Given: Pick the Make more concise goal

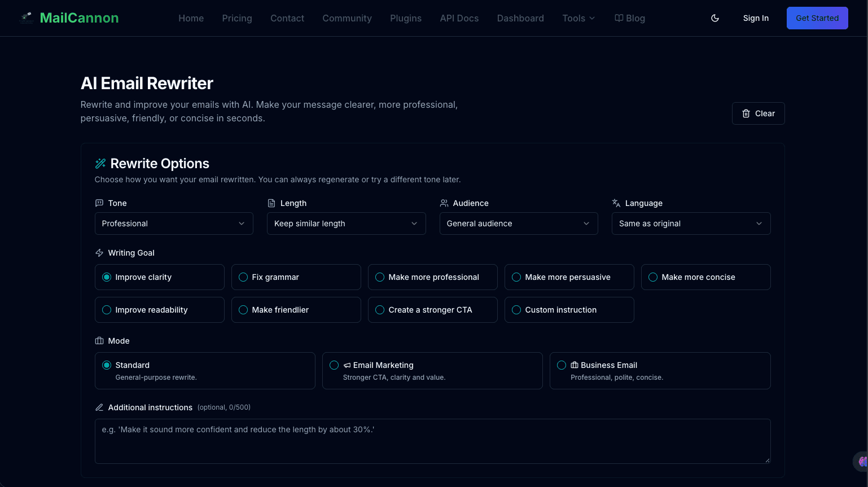Looking at the screenshot, I should pos(706,277).
